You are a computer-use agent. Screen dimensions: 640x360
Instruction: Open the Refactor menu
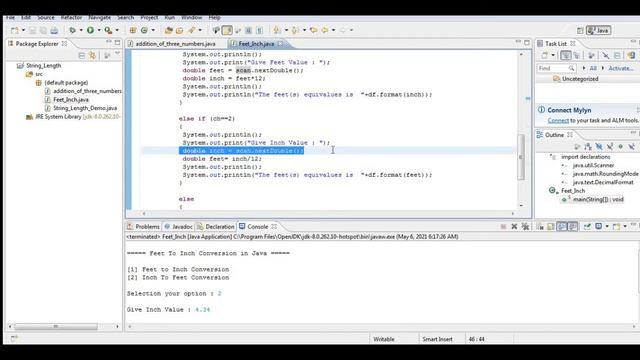(71, 18)
